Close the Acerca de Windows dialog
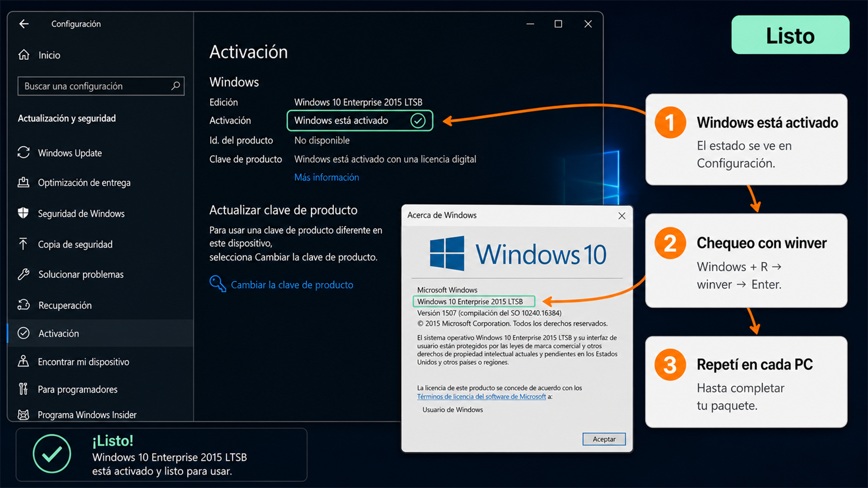 click(x=622, y=215)
